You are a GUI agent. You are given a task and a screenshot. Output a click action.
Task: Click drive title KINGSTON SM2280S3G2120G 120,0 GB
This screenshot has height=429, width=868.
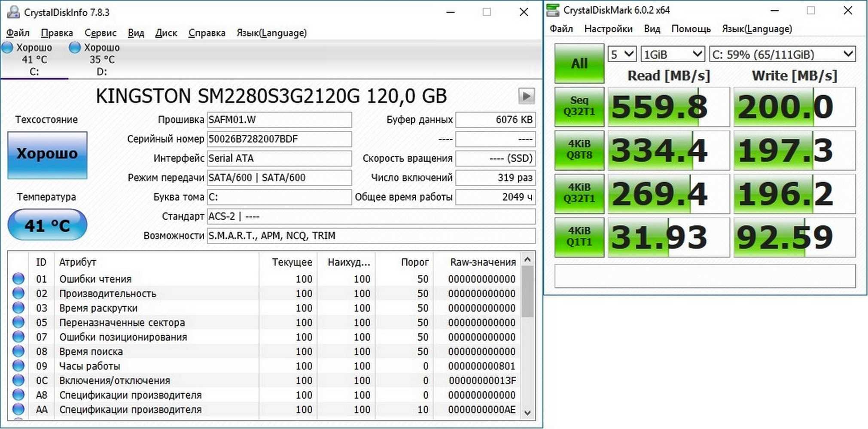tap(271, 96)
